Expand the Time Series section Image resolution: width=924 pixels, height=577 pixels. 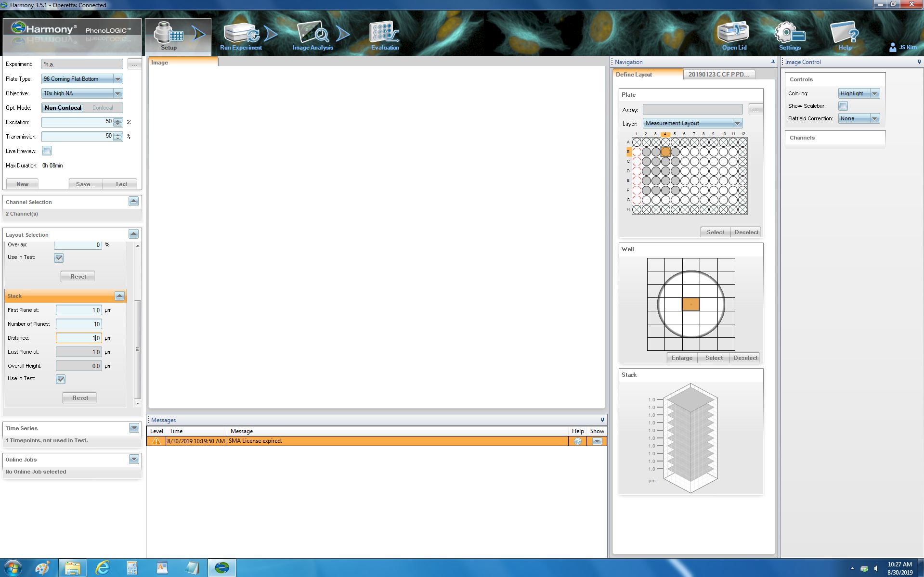(x=134, y=428)
